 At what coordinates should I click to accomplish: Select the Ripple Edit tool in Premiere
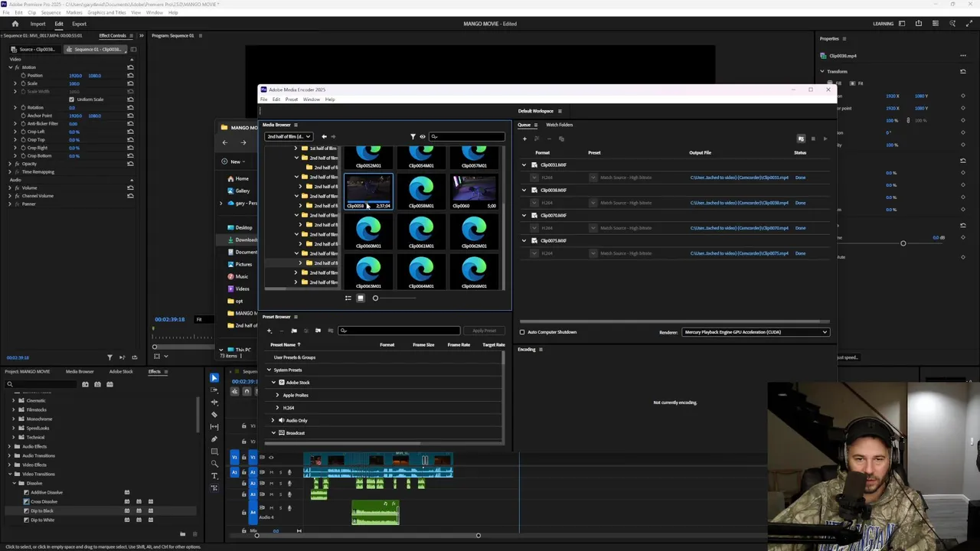coord(214,403)
